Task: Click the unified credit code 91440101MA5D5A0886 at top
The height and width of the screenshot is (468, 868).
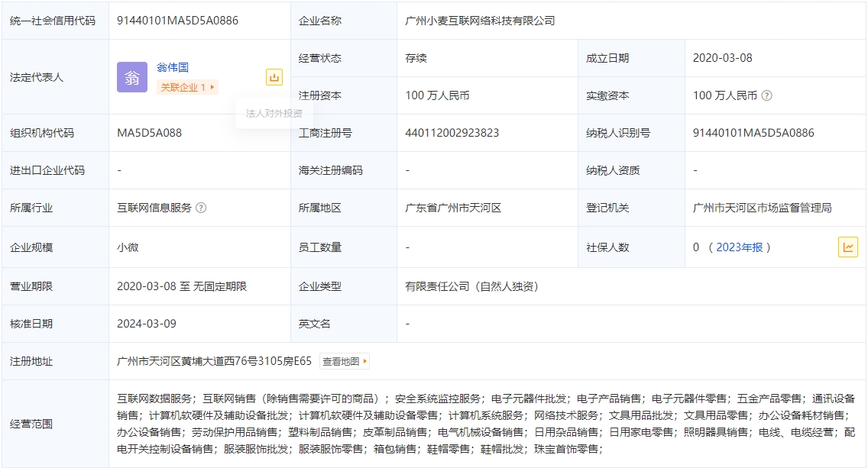Action: [x=177, y=21]
